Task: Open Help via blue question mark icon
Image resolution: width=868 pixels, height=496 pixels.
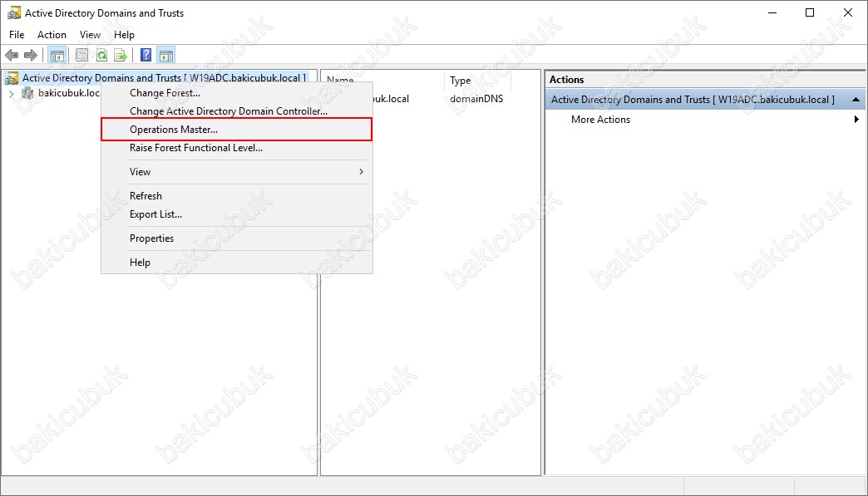Action: coord(146,56)
